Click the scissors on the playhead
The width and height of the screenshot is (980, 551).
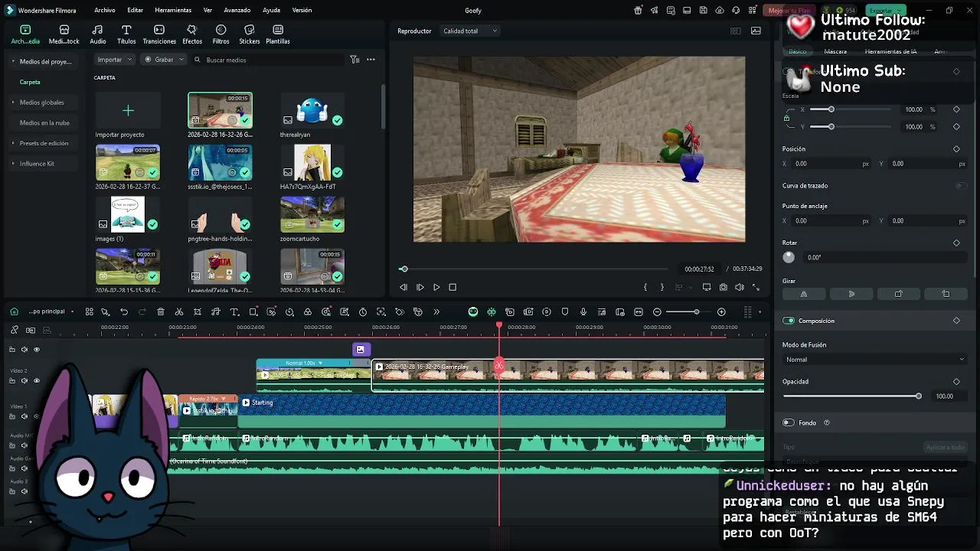click(x=499, y=366)
